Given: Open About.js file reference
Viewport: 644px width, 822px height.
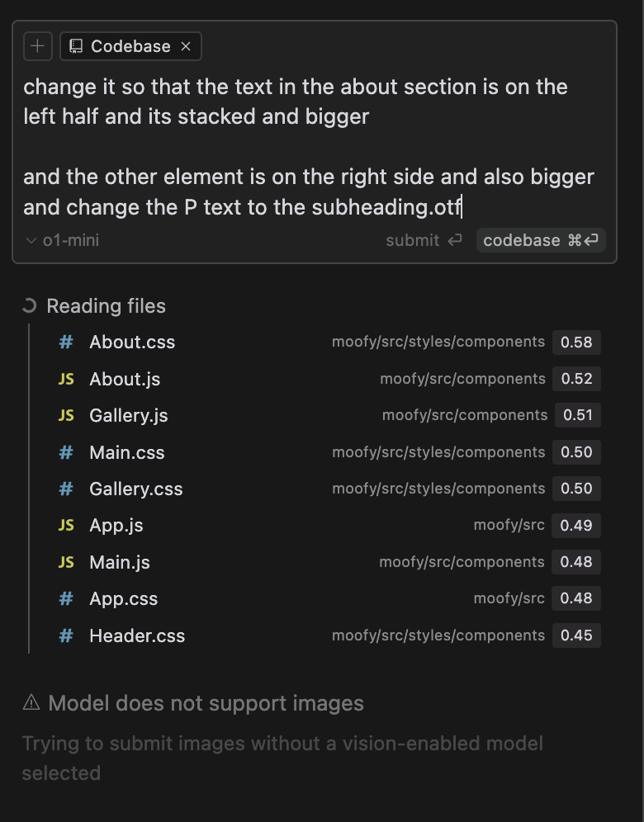Looking at the screenshot, I should (125, 379).
